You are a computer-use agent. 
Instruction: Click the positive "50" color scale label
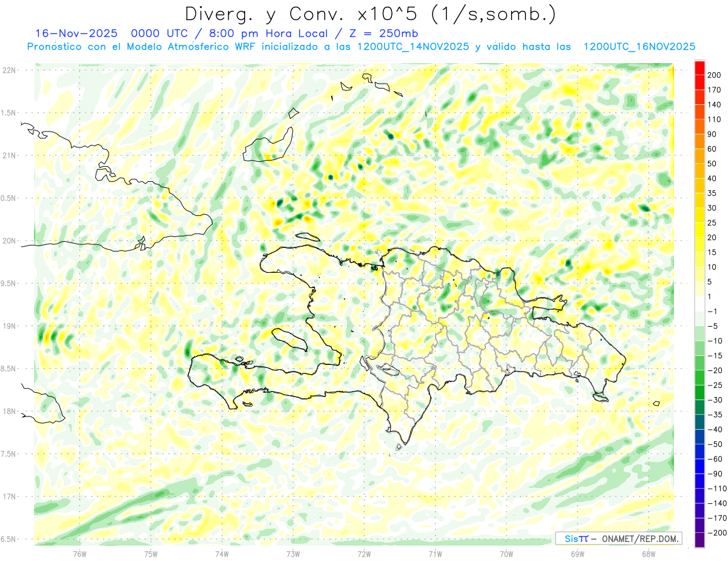pyautogui.click(x=713, y=164)
